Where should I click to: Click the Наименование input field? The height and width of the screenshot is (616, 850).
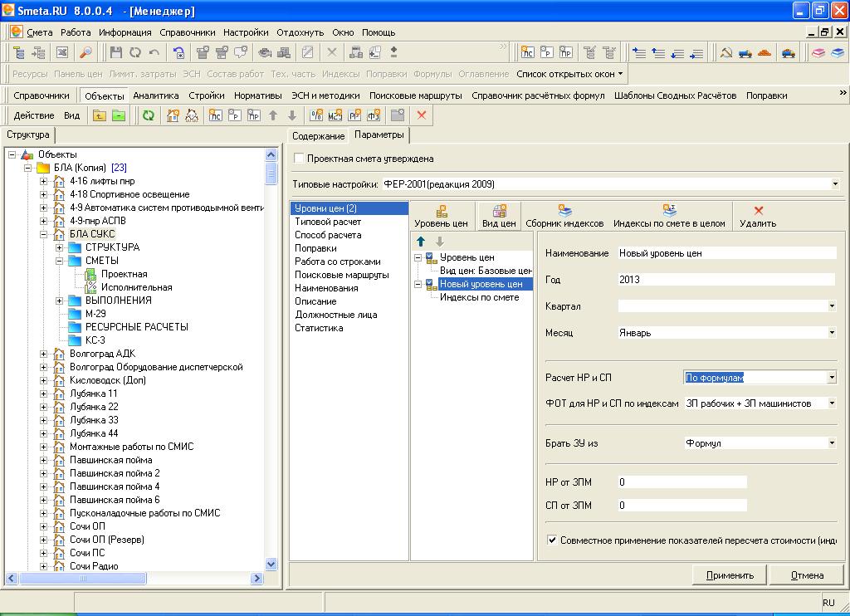pyautogui.click(x=727, y=253)
